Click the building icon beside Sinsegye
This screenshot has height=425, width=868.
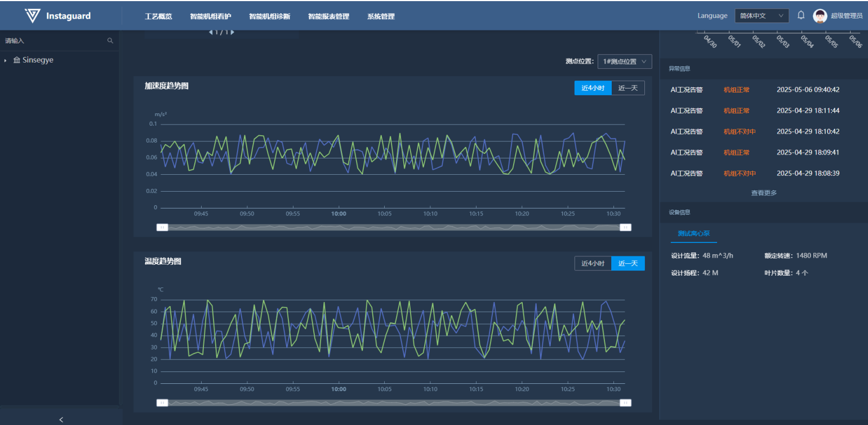point(17,60)
